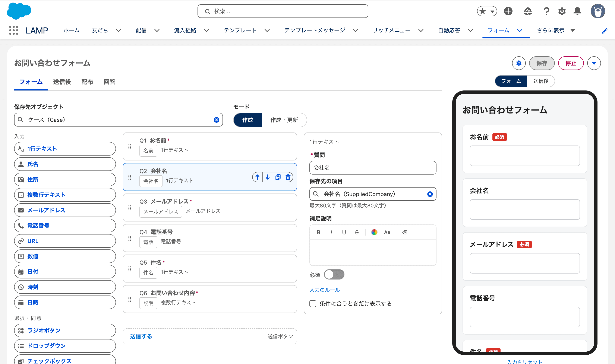
Task: Open actions dropdown next to 停止
Action: point(594,63)
